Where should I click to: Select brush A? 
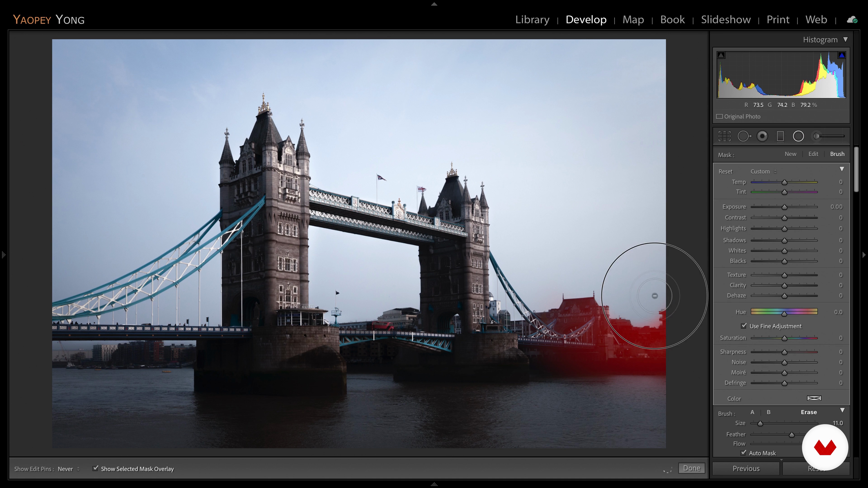(x=752, y=412)
